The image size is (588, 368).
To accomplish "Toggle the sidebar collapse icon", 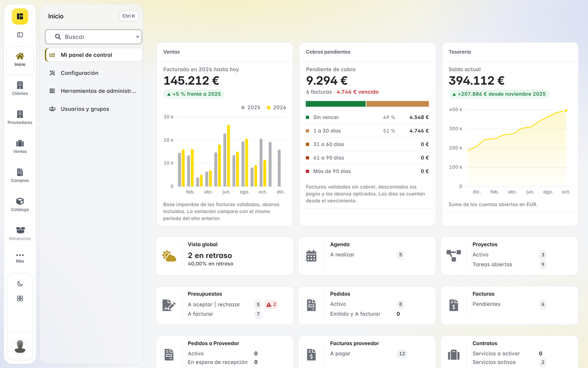I will point(20,35).
